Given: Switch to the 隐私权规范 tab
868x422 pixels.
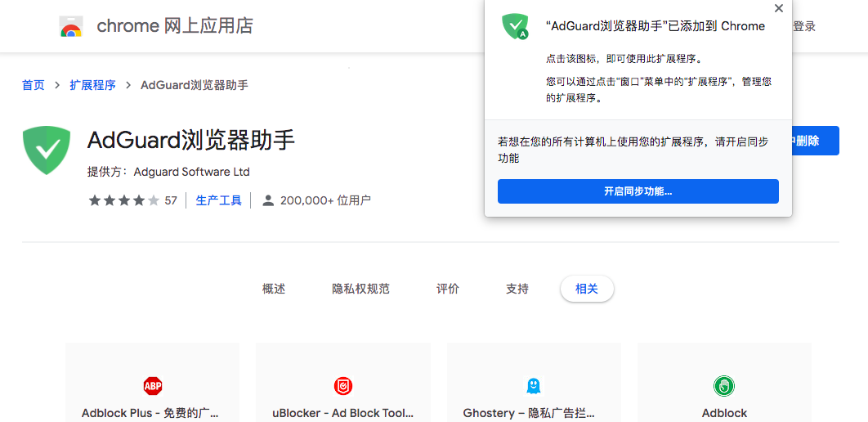Looking at the screenshot, I should [361, 289].
